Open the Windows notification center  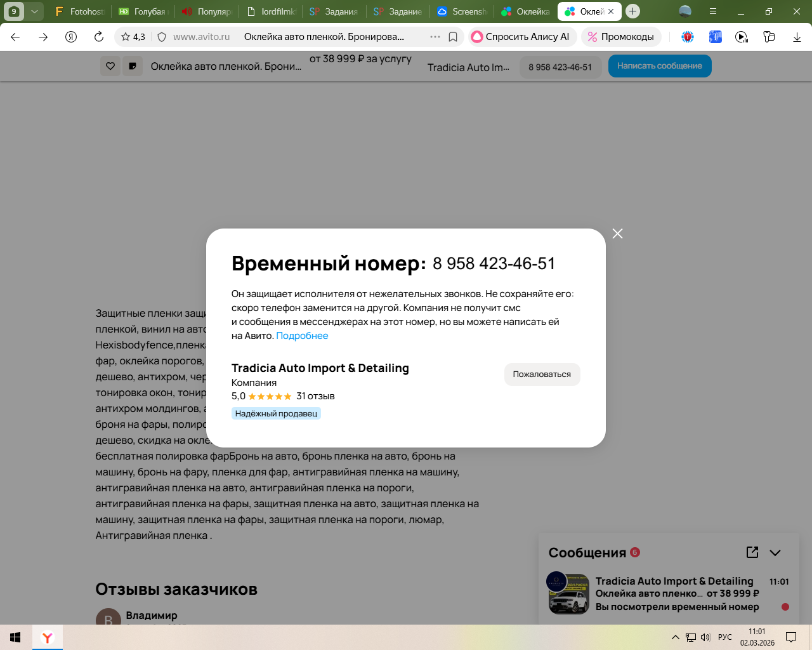(x=791, y=637)
